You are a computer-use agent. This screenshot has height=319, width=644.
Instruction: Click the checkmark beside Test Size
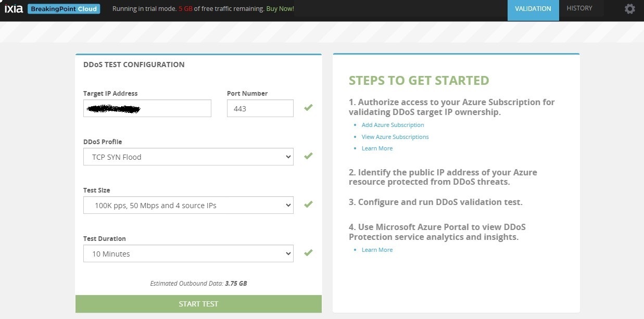point(308,204)
